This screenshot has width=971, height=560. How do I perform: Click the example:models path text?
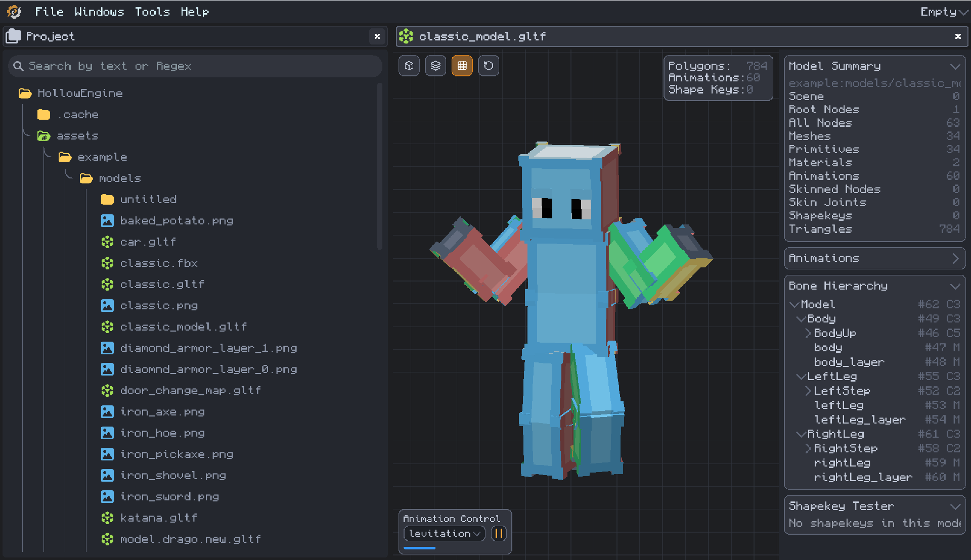pos(874,83)
